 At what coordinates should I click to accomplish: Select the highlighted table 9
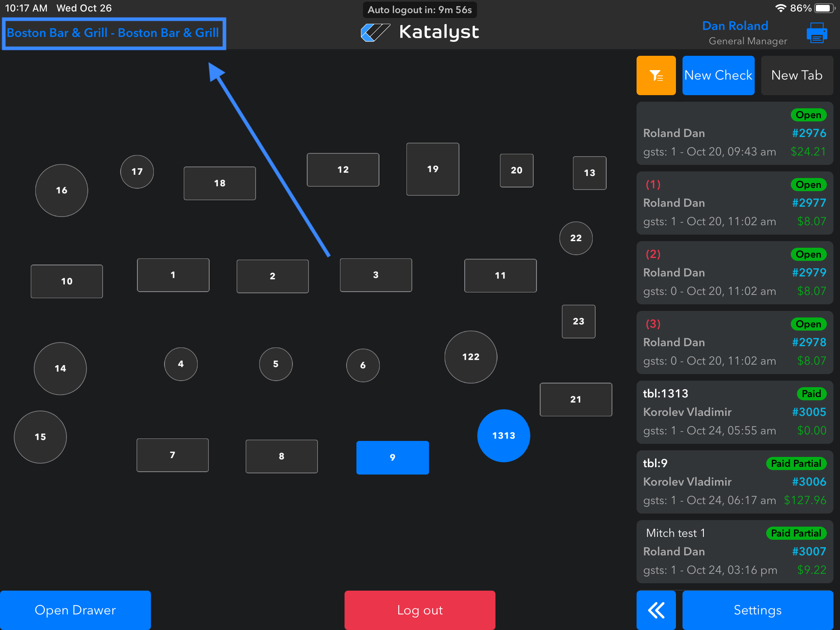tap(392, 457)
